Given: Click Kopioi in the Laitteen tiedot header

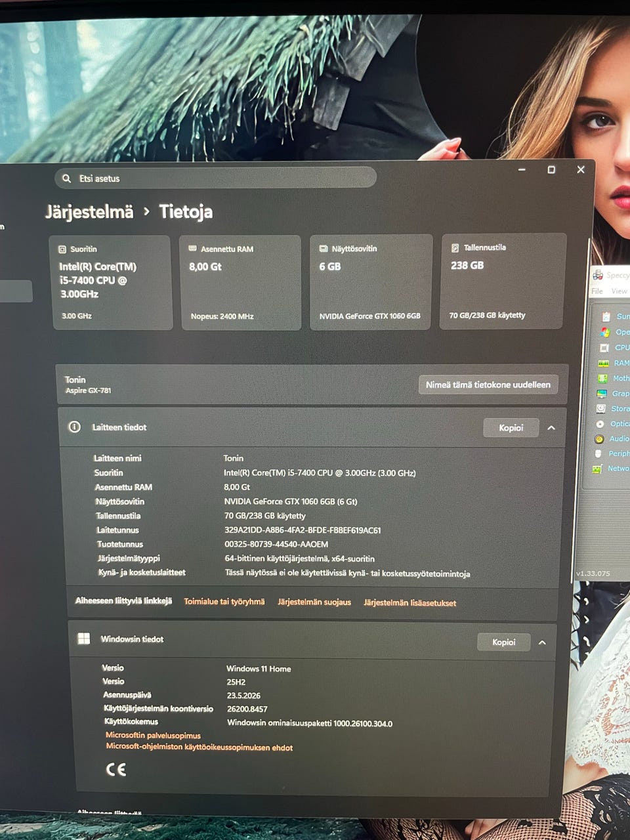Looking at the screenshot, I should coord(511,428).
